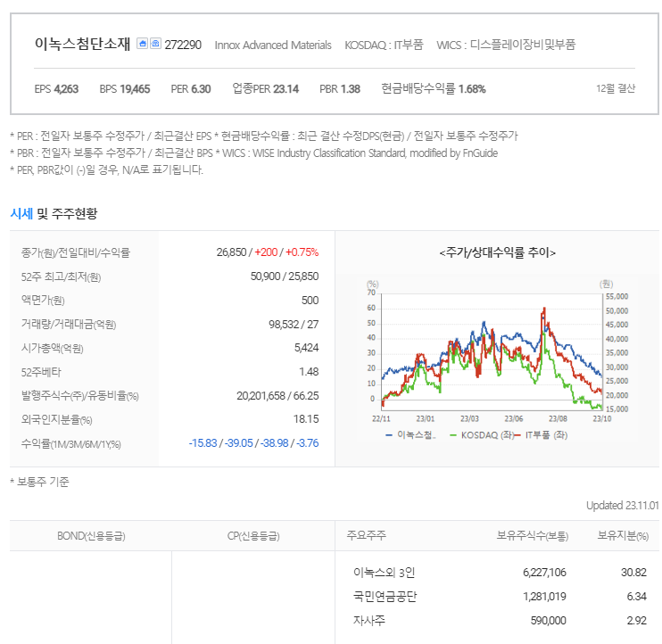Click shares held 590,000

click(548, 621)
